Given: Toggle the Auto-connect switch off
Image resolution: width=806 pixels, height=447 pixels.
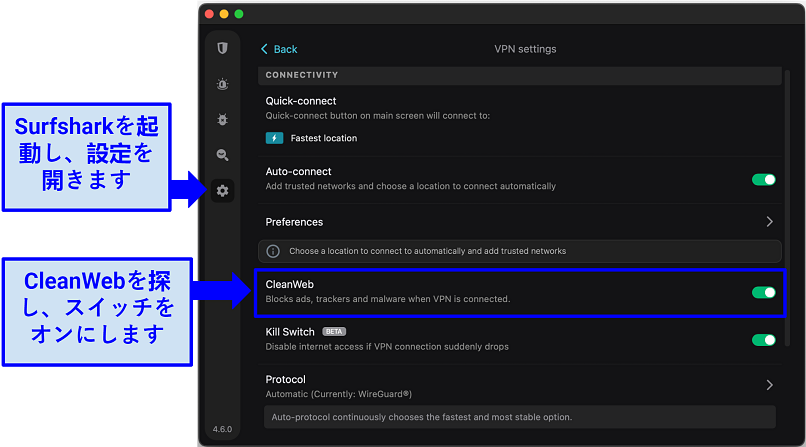Looking at the screenshot, I should click(763, 179).
